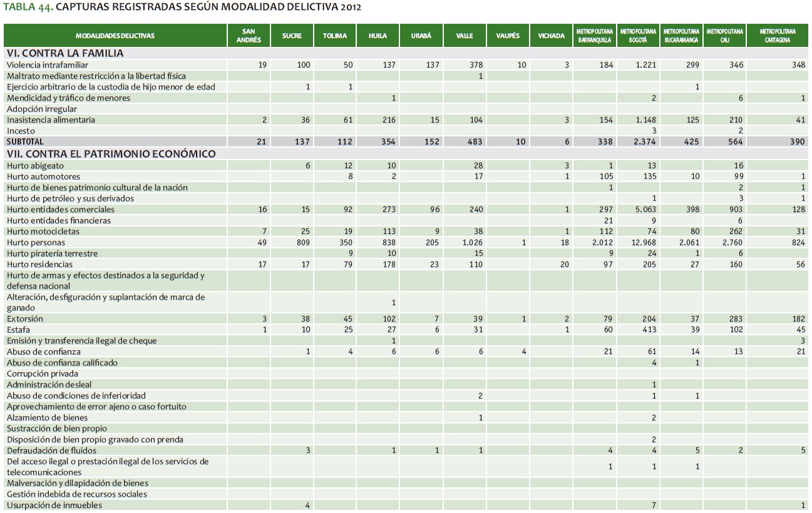Screen dimensions: 812x513
Task: Select the 'Violencia intrafamiliar' row label
Action: 48,65
